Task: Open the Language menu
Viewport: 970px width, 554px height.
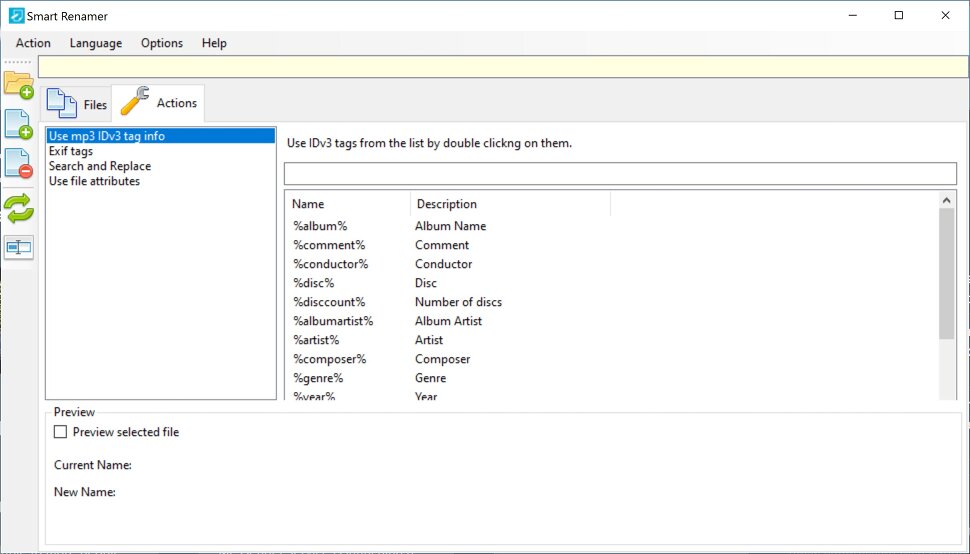Action: pos(96,43)
